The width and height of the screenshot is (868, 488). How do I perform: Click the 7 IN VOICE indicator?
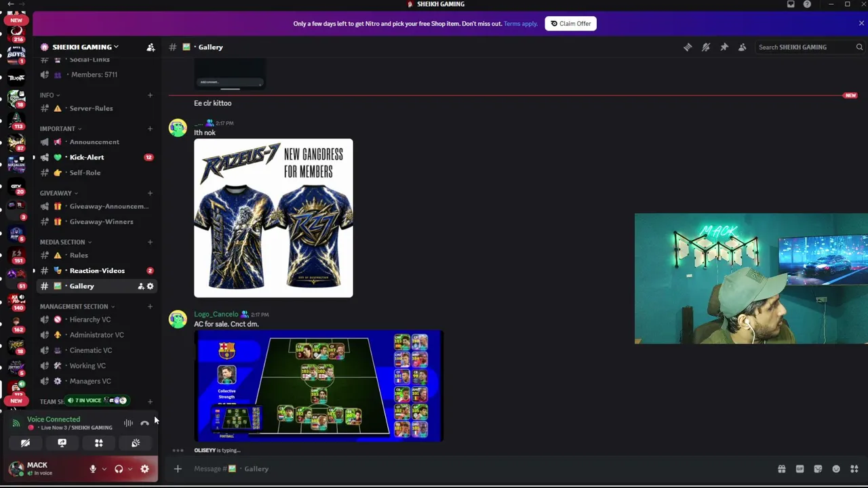coord(96,401)
